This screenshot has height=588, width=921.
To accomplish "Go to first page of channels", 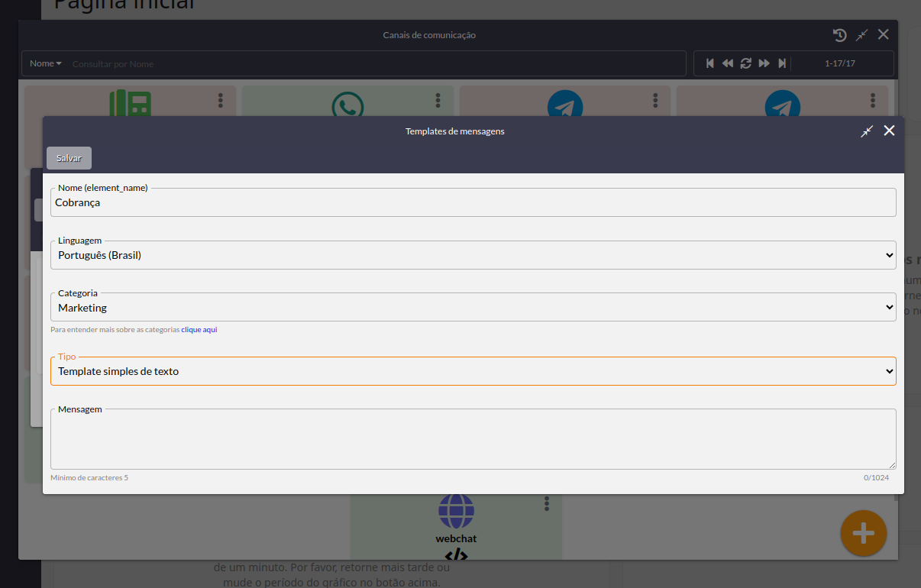I will click(710, 63).
